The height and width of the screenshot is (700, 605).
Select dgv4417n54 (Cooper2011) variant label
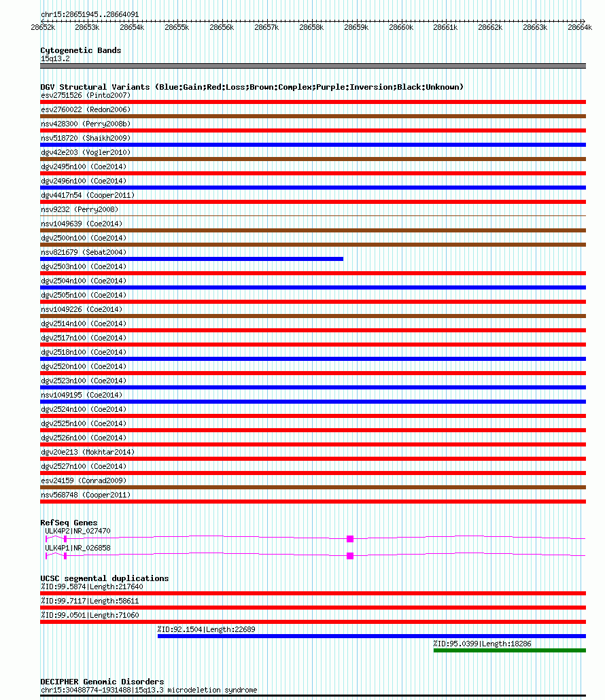[88, 196]
